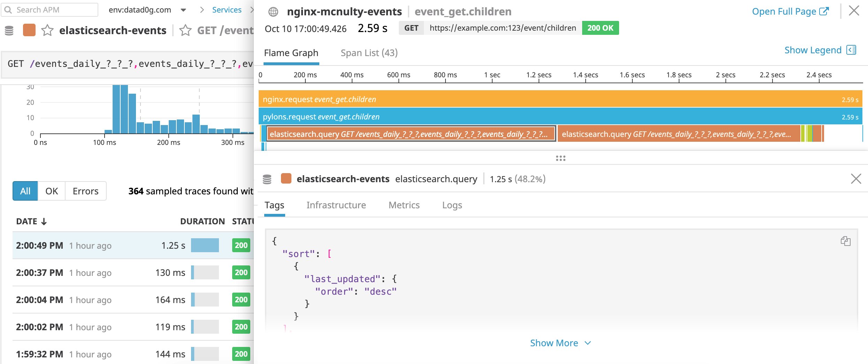Enable the OK traces filter
Image resolution: width=868 pixels, height=364 pixels.
pos(51,191)
